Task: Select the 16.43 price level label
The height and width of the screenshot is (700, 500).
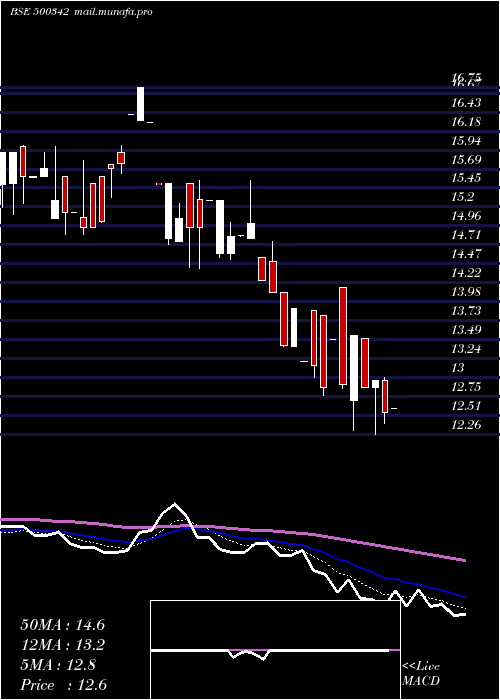Action: coord(466,103)
